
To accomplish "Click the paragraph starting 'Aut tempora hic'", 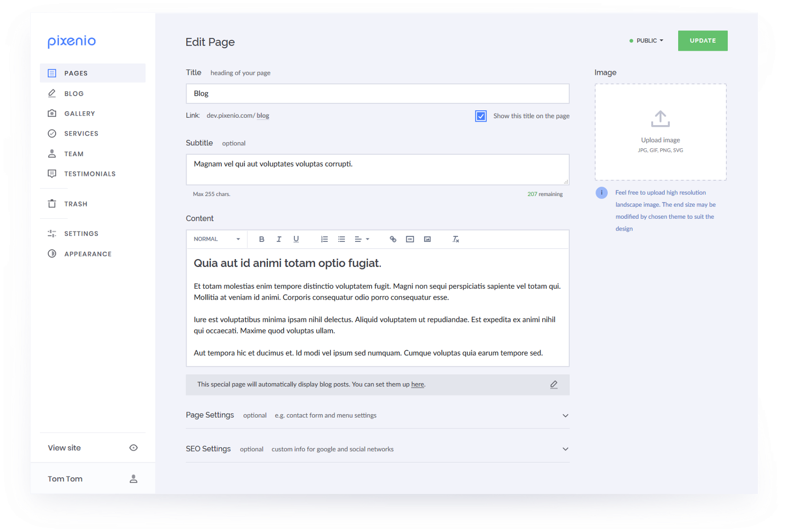I will click(368, 353).
